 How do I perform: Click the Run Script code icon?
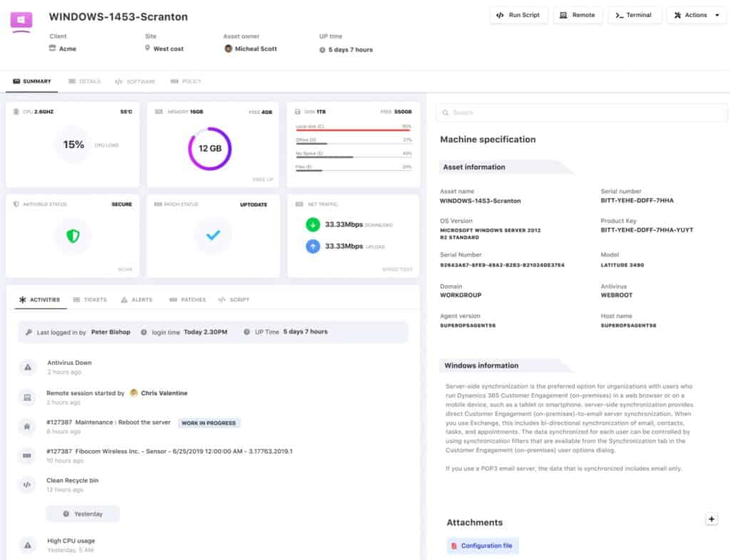[499, 15]
